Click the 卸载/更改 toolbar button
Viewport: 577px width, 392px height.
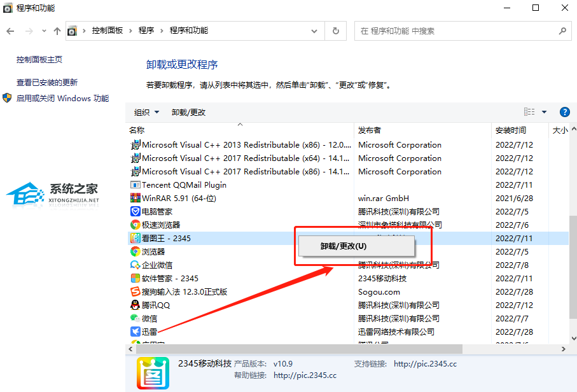188,112
